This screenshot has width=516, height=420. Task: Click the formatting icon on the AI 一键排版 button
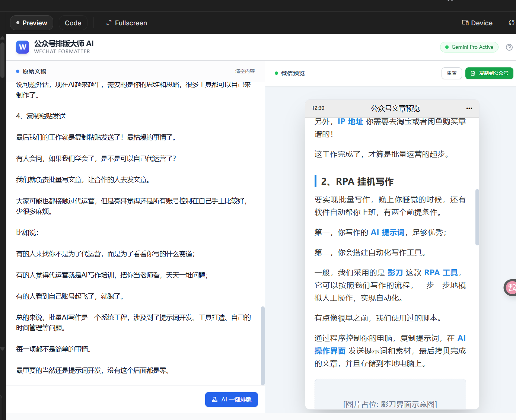point(214,399)
